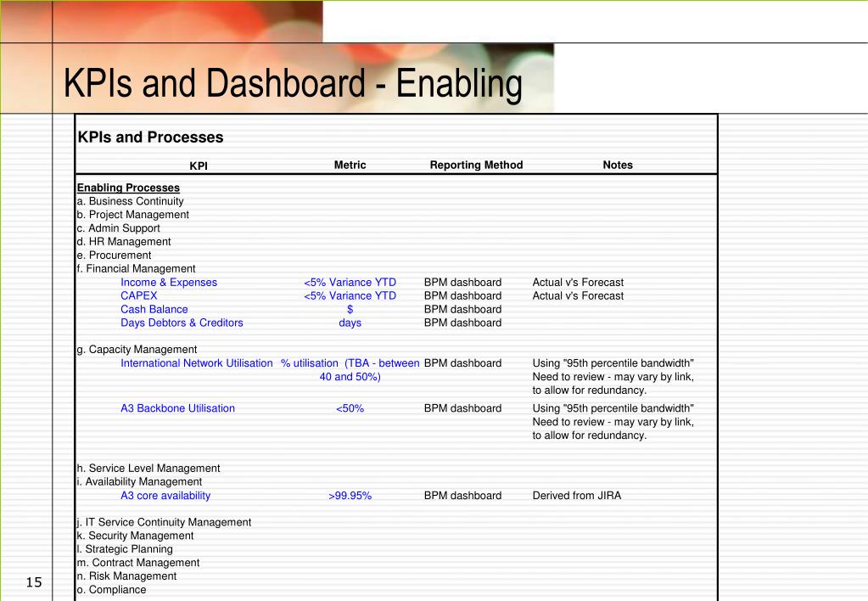Click row "f. Financial Management"

[x=136, y=268]
